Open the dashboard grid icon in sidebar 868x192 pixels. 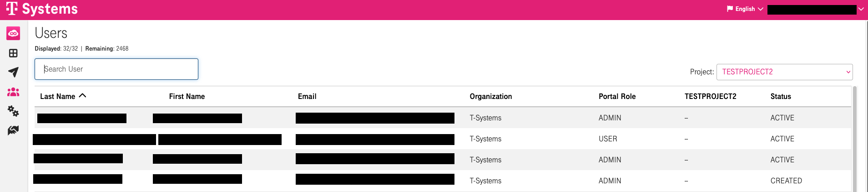tap(13, 53)
